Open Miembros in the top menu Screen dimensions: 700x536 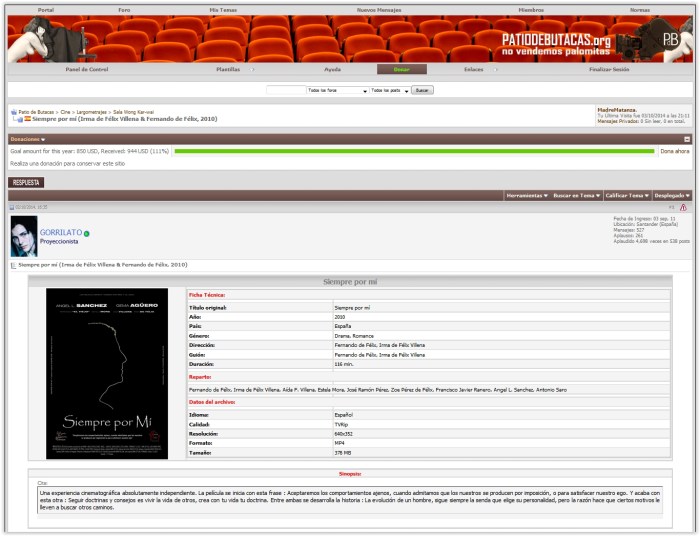point(531,10)
